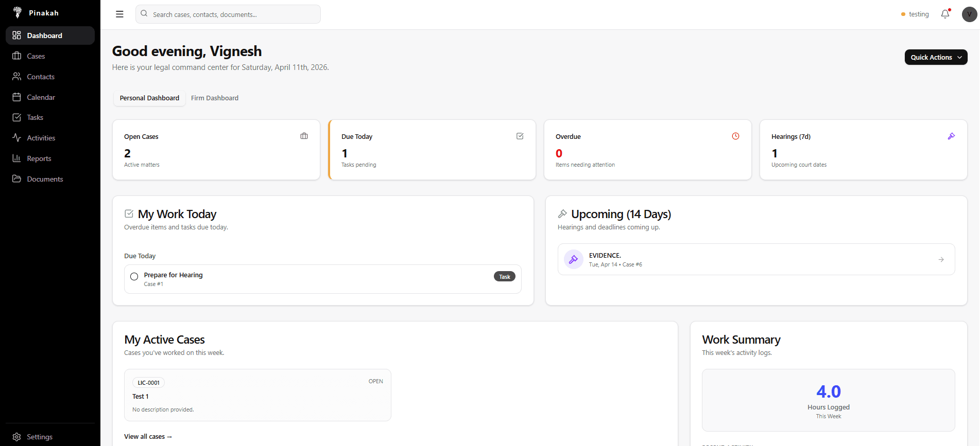This screenshot has width=980, height=446.
Task: Click the checkbox icon on Due Today card
Action: click(520, 136)
